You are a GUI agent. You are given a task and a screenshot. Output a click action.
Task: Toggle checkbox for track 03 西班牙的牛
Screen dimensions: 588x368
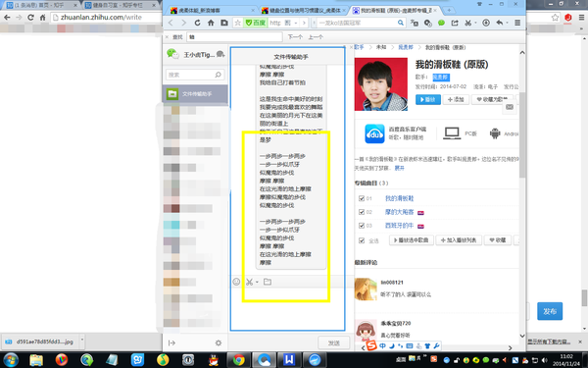362,226
